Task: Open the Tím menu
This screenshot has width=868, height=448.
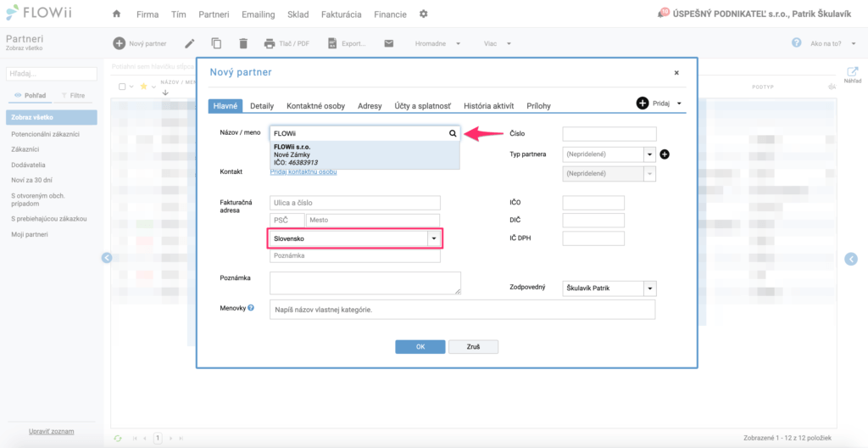Action: pyautogui.click(x=178, y=14)
